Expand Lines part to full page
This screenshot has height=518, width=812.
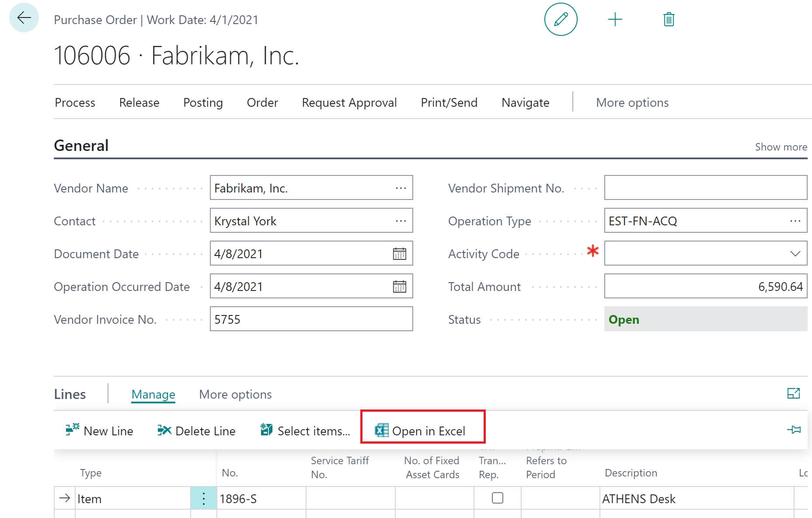tap(793, 393)
